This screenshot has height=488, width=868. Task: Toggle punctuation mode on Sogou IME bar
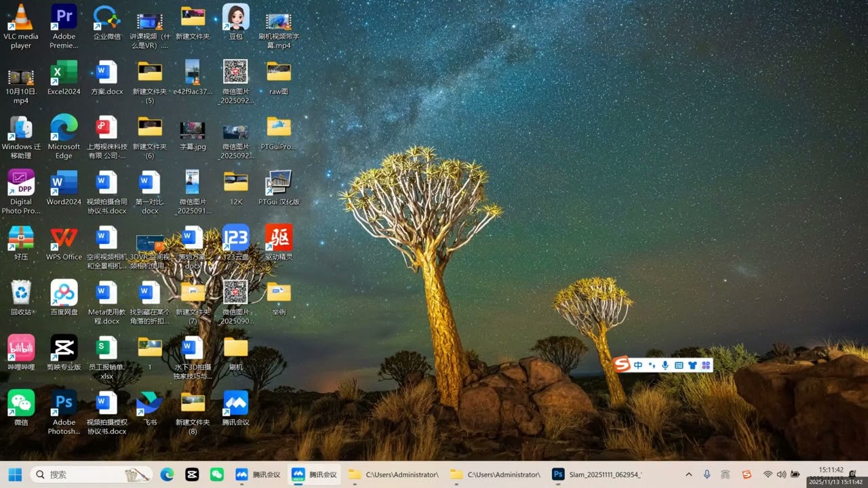click(x=652, y=365)
